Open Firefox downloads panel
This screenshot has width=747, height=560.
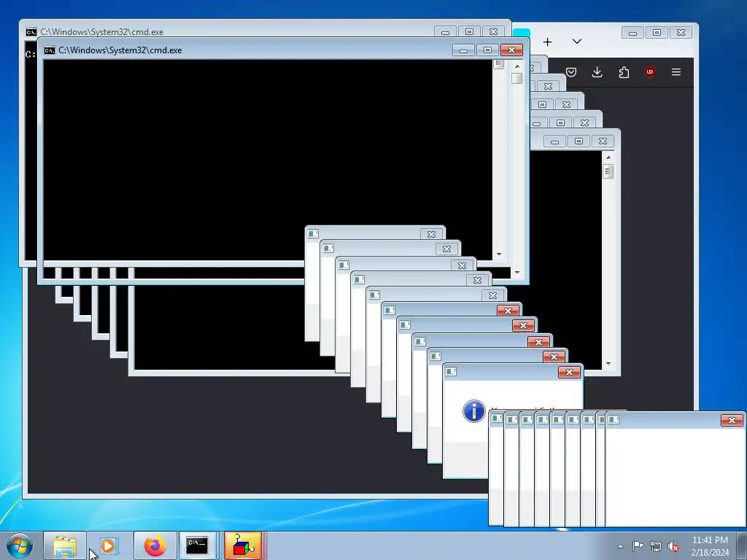pyautogui.click(x=597, y=72)
